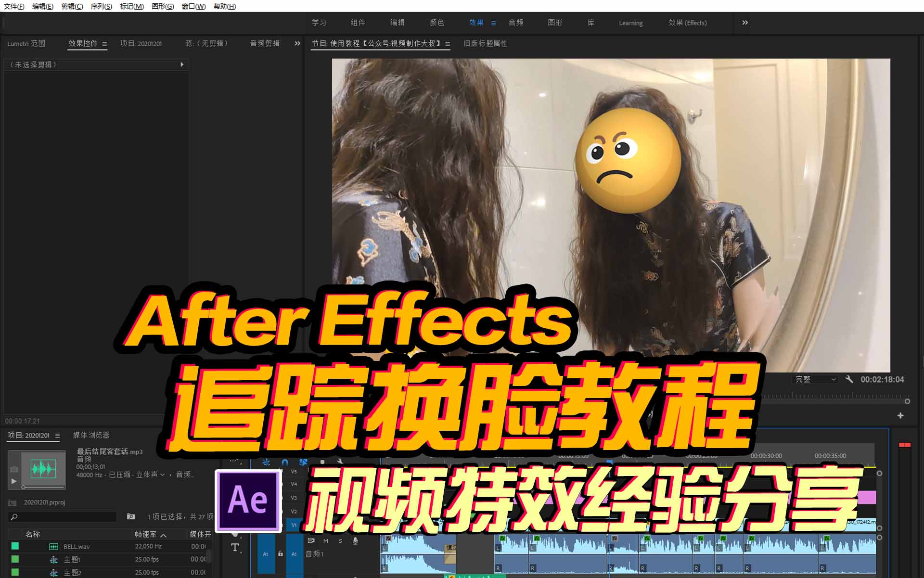Open the 完整 playback resolution dropdown
This screenshot has width=924, height=578.
(x=815, y=379)
